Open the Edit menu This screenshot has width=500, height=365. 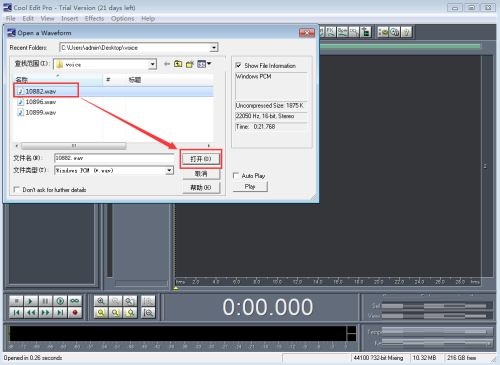click(28, 18)
